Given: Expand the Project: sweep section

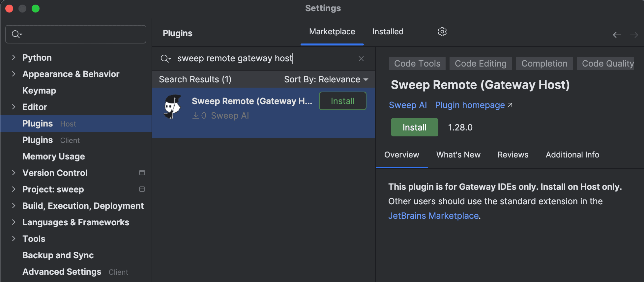Looking at the screenshot, I should (14, 189).
